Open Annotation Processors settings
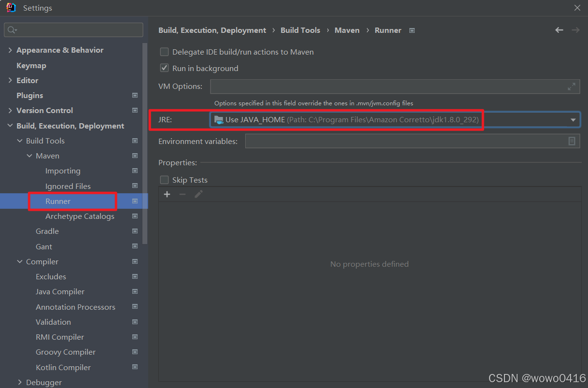Screen dimensions: 588x388 click(x=75, y=307)
